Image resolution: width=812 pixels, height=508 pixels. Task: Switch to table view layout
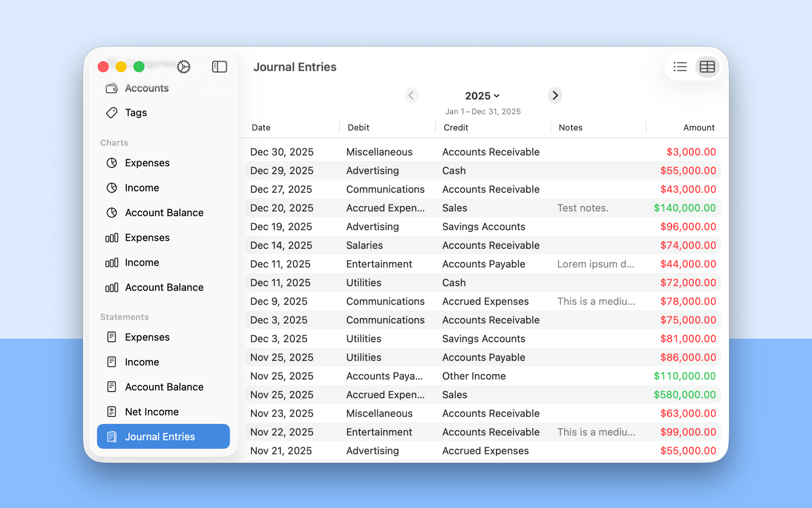[x=707, y=67]
